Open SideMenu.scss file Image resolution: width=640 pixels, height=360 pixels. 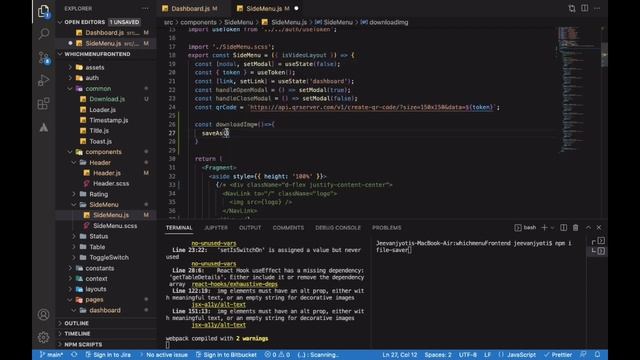[x=115, y=225]
